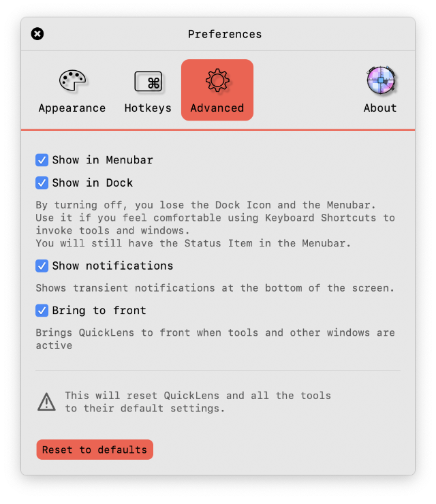Open the Hotkeys tab label
Viewport: 436px width, 504px height.
(148, 108)
